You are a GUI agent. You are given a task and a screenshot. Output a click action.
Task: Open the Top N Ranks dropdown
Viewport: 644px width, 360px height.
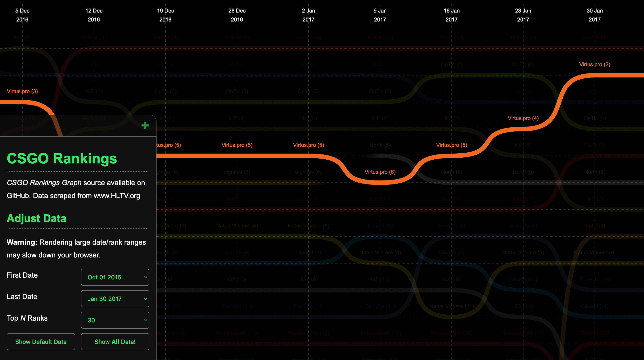point(115,320)
